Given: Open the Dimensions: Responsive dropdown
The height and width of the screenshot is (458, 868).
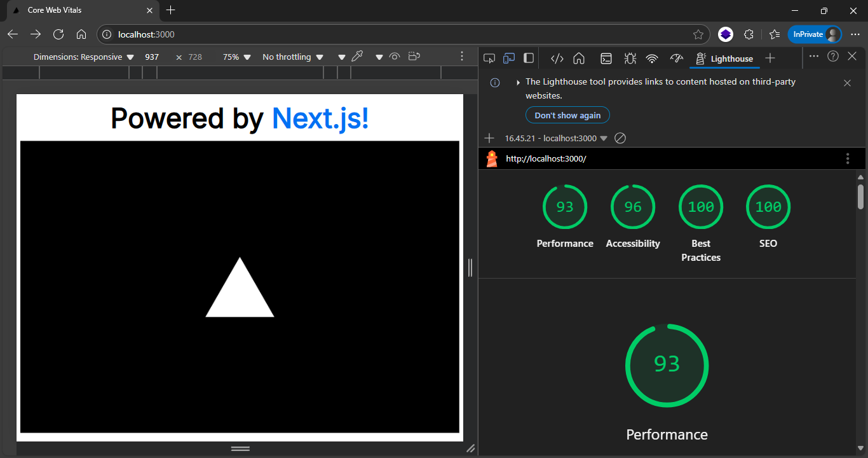Looking at the screenshot, I should [x=83, y=57].
